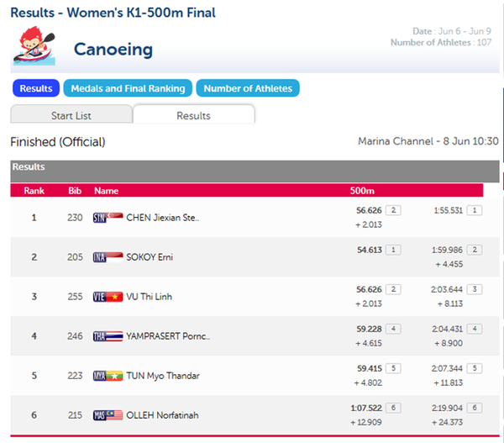This screenshot has width=504, height=443.
Task: Click Vietnam flag icon beside VU Thi Linh
Action: coord(108,297)
